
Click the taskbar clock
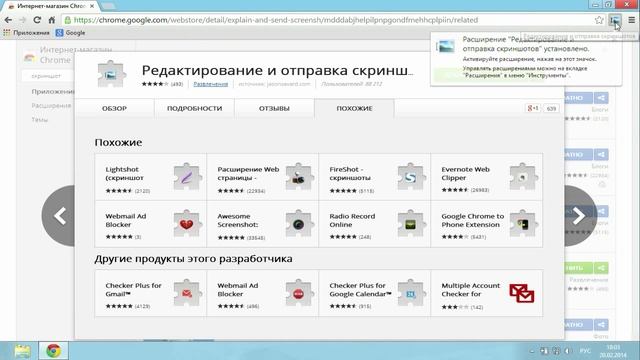click(613, 351)
